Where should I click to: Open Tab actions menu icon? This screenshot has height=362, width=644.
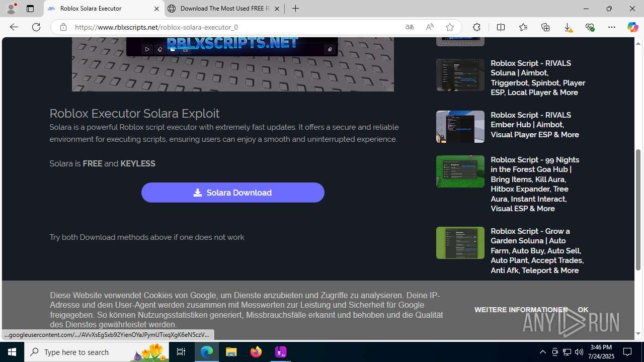(x=30, y=9)
